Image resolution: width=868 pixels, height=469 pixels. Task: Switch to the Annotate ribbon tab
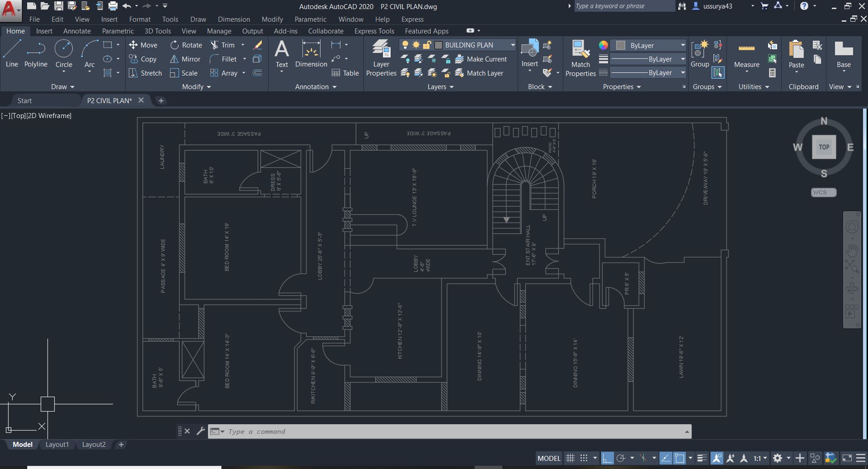coord(77,31)
